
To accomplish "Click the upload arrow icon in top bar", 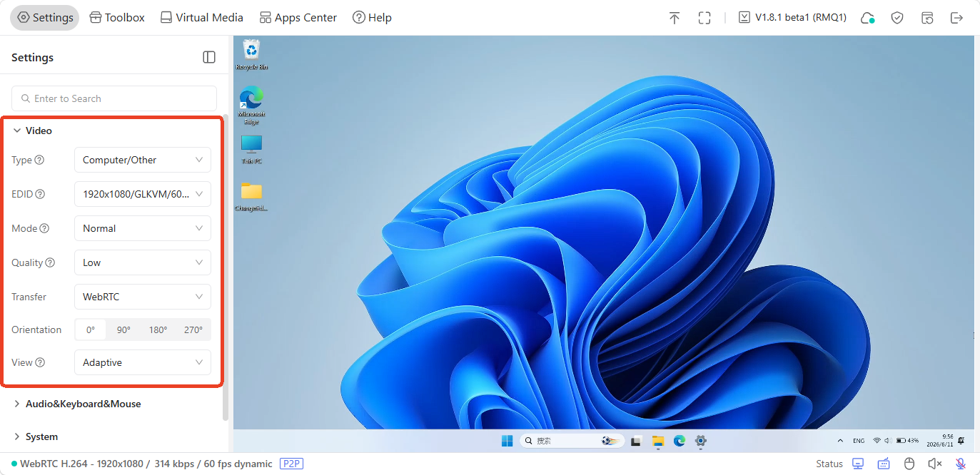I will tap(674, 18).
